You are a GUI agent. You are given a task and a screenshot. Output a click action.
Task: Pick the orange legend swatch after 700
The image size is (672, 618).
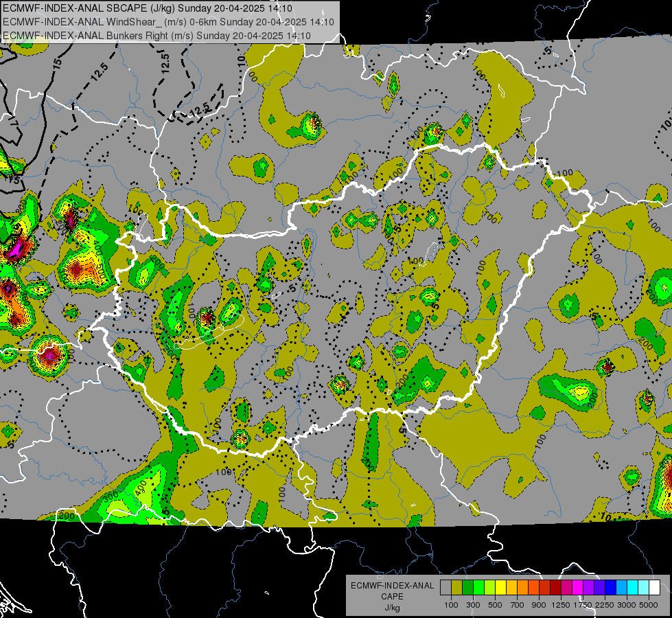point(523,587)
